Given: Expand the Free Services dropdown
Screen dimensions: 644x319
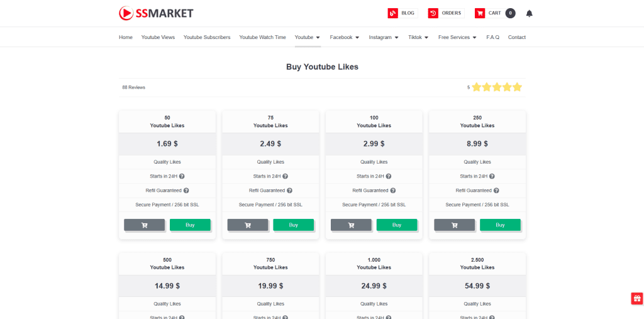Looking at the screenshot, I should 458,37.
